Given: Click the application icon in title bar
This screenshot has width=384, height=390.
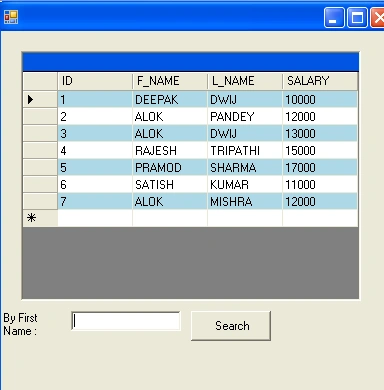Looking at the screenshot, I should click(11, 17).
